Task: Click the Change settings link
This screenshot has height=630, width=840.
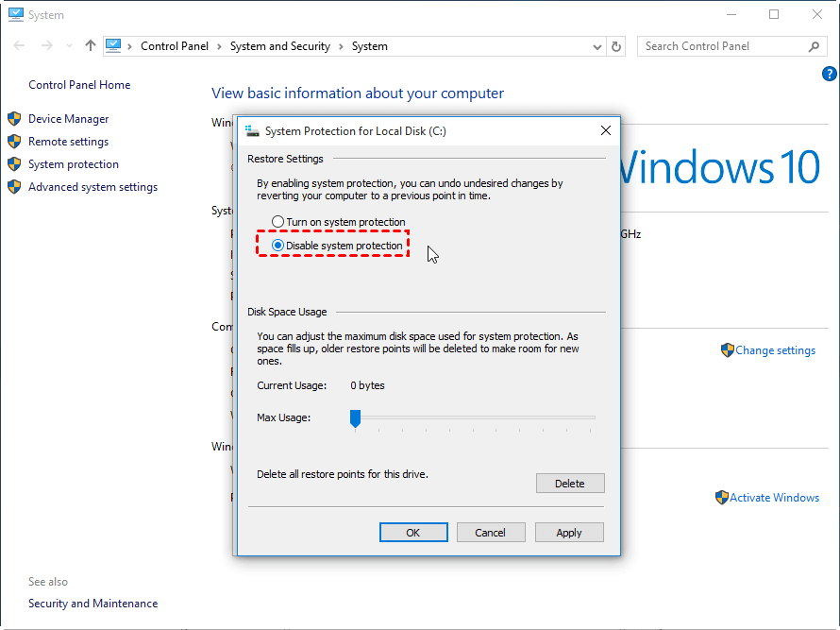Action: point(775,350)
